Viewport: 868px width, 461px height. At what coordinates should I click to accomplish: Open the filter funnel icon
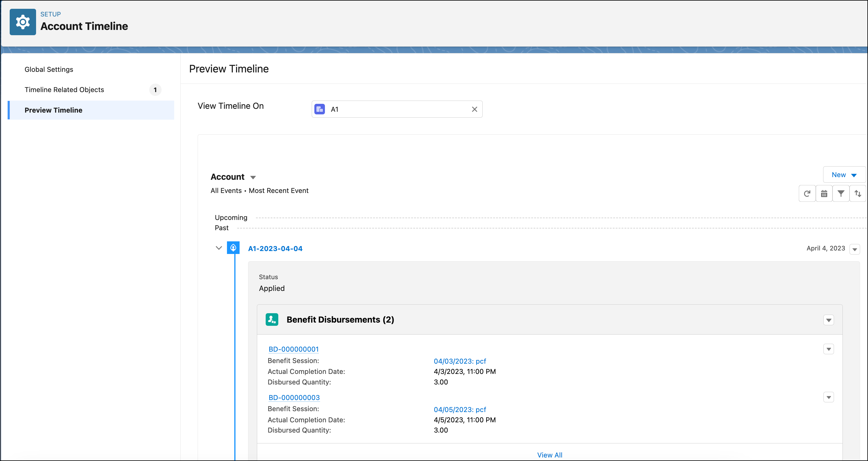841,194
